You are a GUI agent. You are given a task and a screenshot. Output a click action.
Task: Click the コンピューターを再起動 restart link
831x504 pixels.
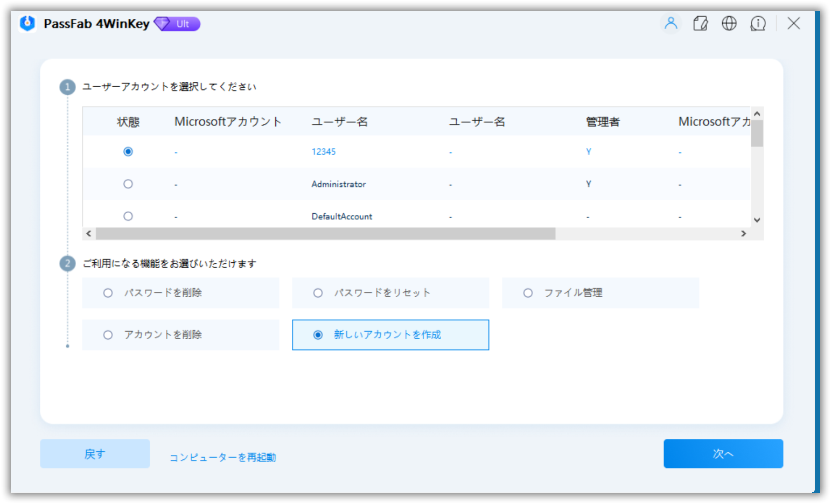222,457
